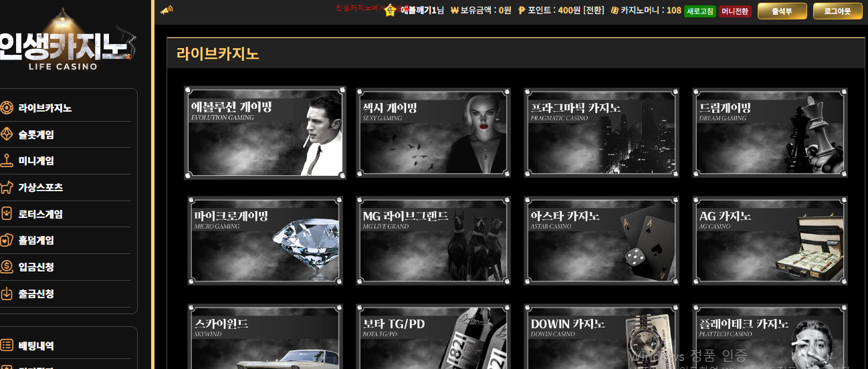Click the 홀덤게임 cards icon
This screenshot has height=369, width=868.
tap(7, 241)
